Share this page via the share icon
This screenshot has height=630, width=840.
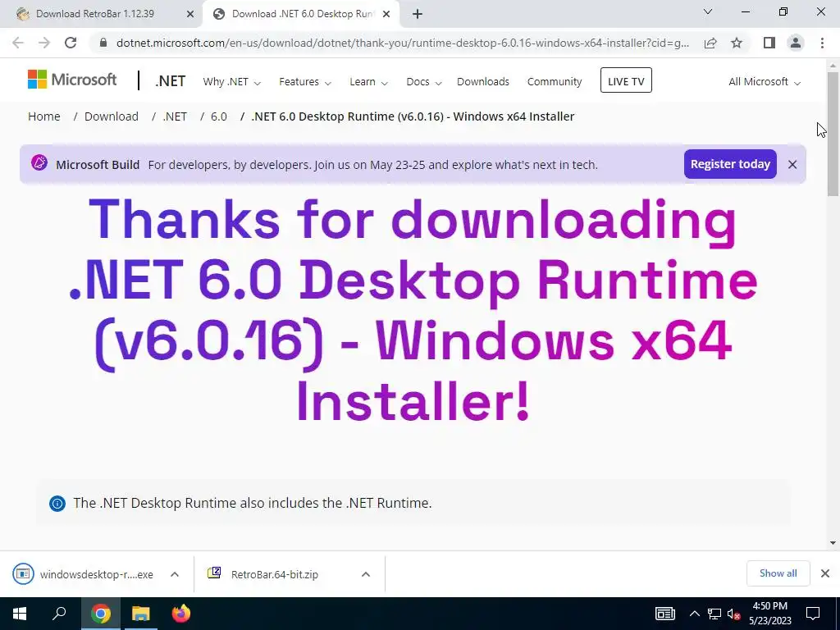(710, 43)
